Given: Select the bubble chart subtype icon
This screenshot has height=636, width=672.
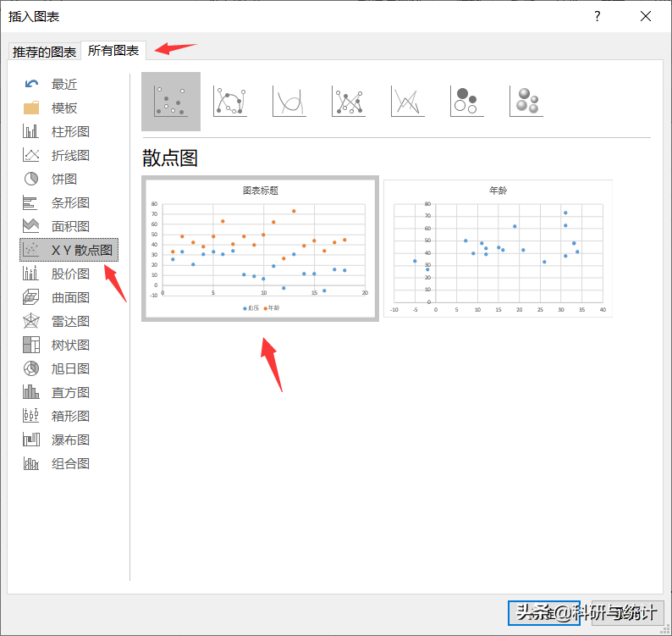Looking at the screenshot, I should (x=466, y=102).
